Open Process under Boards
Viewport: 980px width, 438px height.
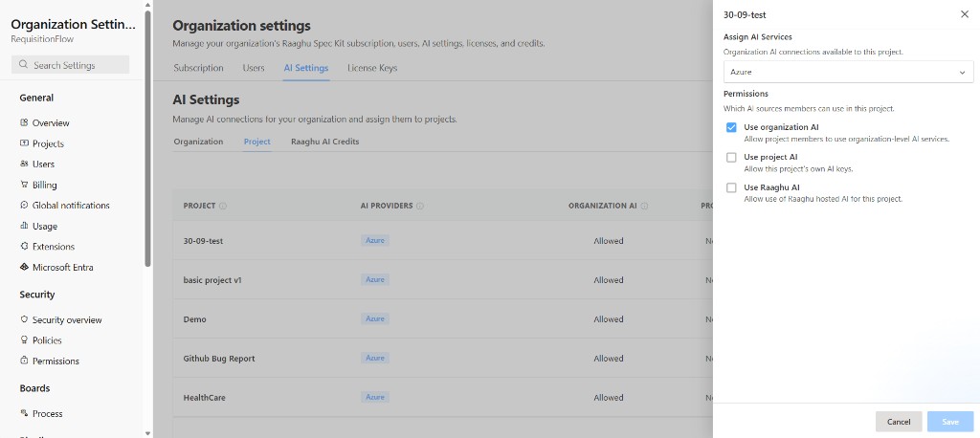click(48, 414)
